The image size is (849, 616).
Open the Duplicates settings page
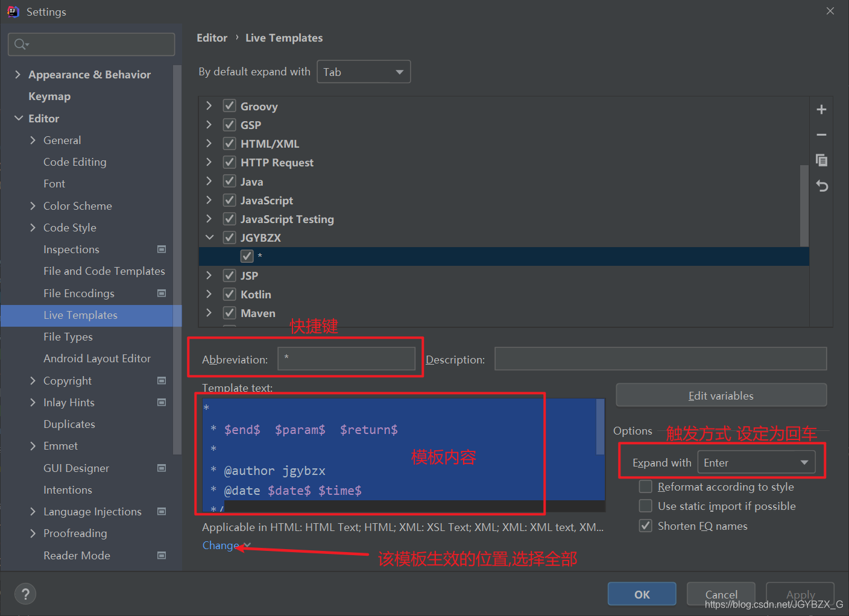click(69, 424)
